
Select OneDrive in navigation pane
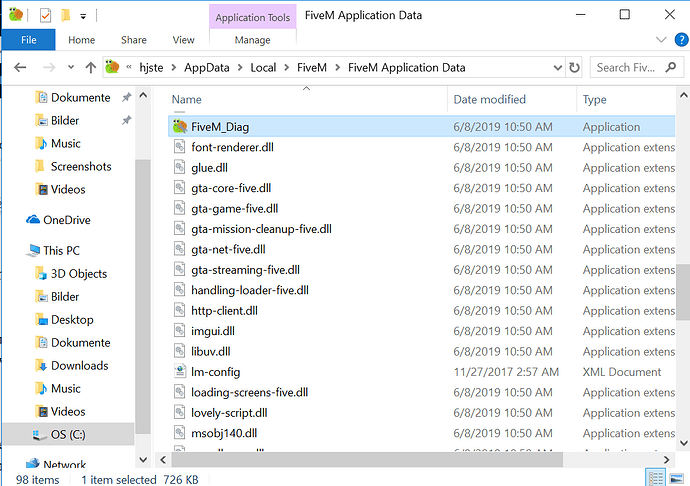(59, 220)
